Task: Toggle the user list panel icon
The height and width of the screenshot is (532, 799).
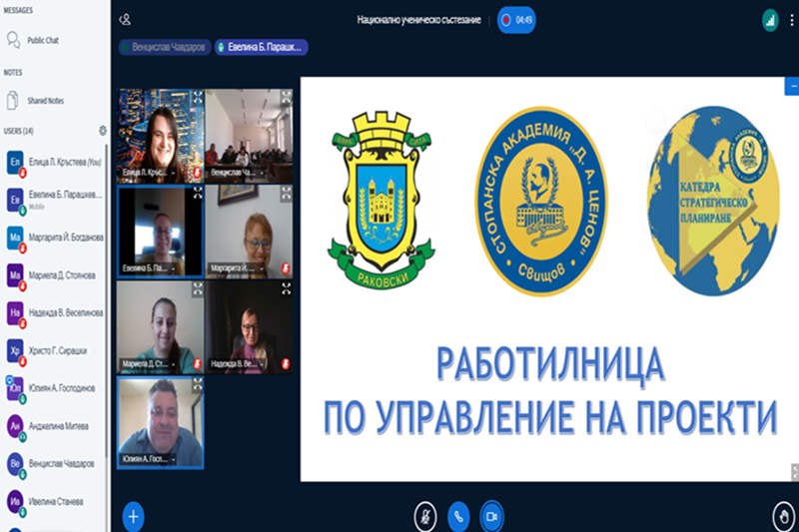Action: point(125,20)
